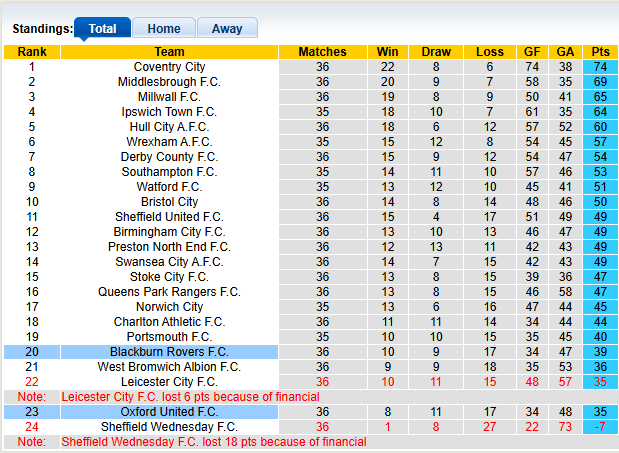Image resolution: width=619 pixels, height=453 pixels.
Task: Click the Pts column header
Action: click(x=600, y=52)
